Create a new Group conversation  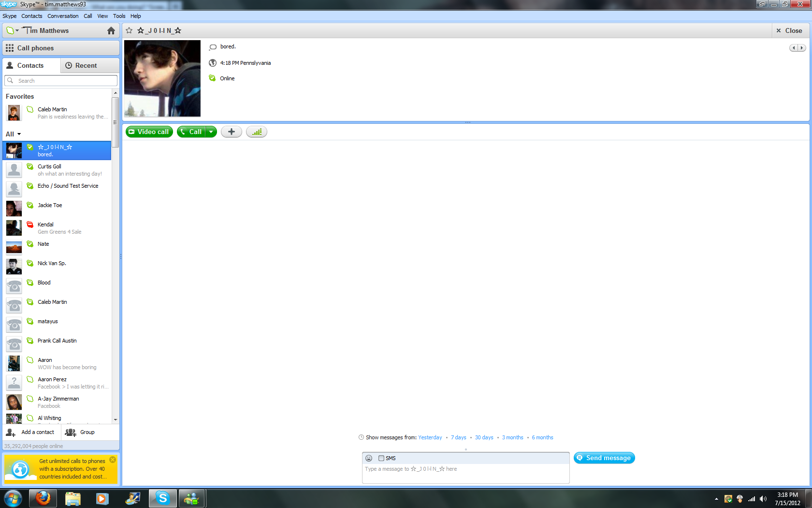[x=80, y=433]
